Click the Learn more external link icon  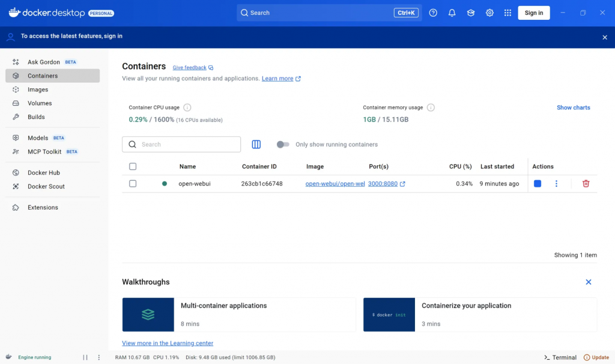(x=298, y=79)
